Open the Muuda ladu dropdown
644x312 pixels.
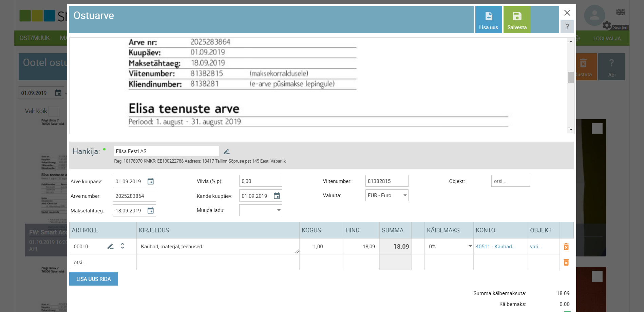[261, 210]
